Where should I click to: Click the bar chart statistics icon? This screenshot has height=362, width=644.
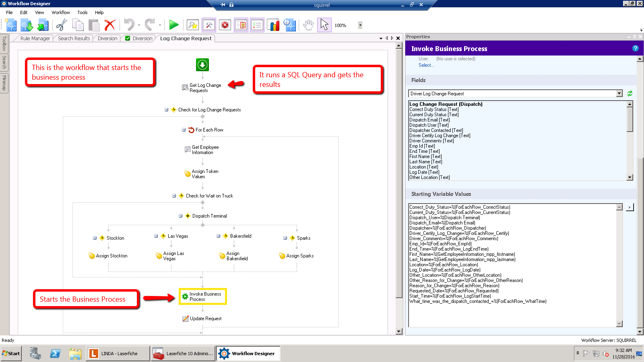(273, 25)
